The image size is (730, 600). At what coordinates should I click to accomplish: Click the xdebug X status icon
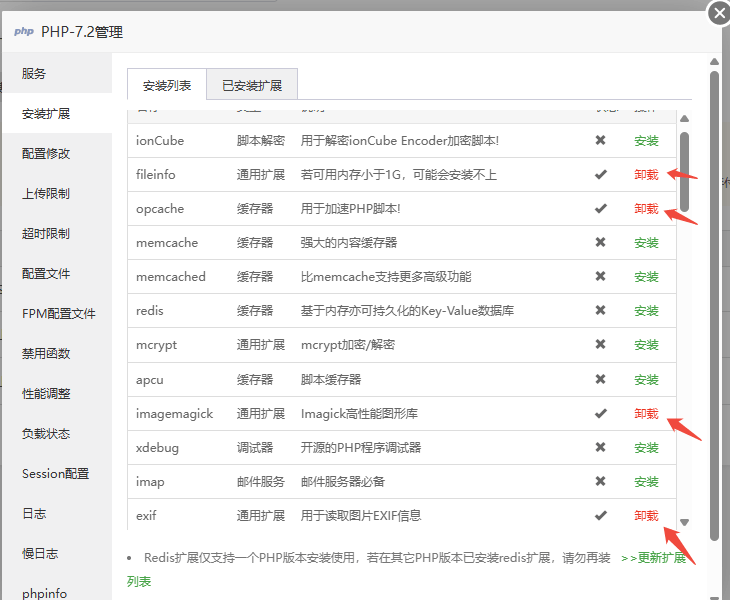(601, 447)
